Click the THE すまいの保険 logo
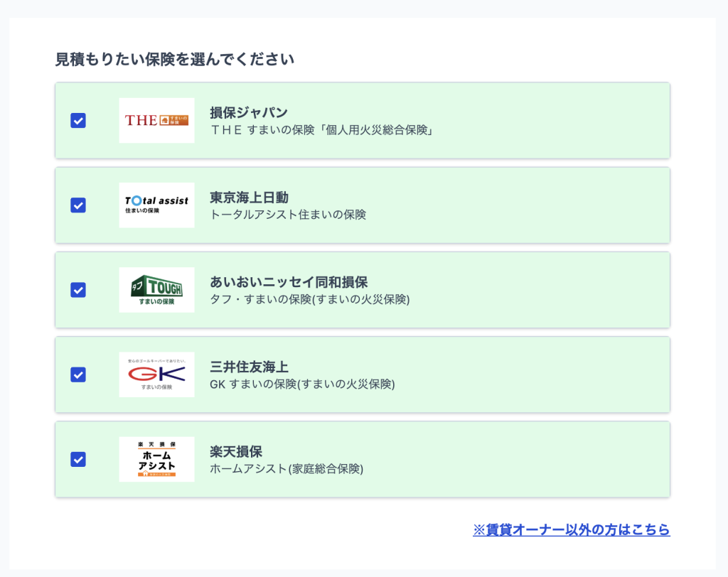Image resolution: width=728 pixels, height=577 pixels. 156,121
